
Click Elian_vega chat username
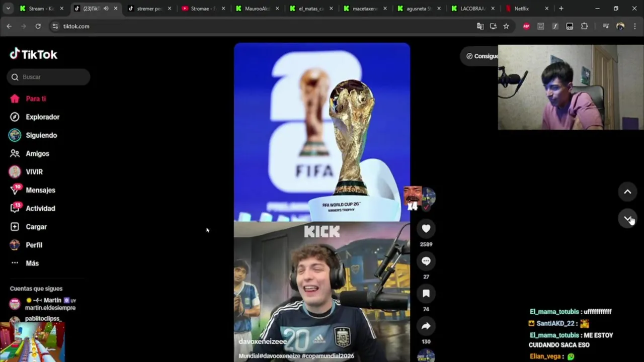tap(545, 356)
